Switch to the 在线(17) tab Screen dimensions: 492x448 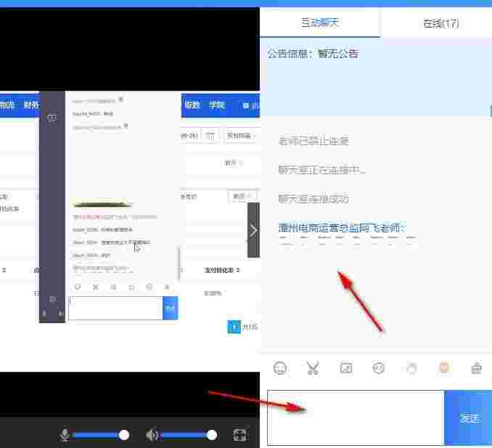[441, 23]
